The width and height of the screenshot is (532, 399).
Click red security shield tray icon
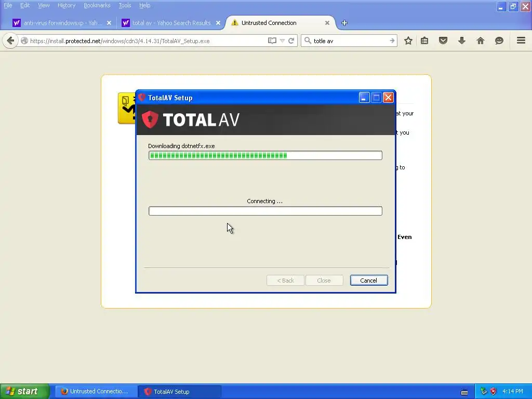494,392
